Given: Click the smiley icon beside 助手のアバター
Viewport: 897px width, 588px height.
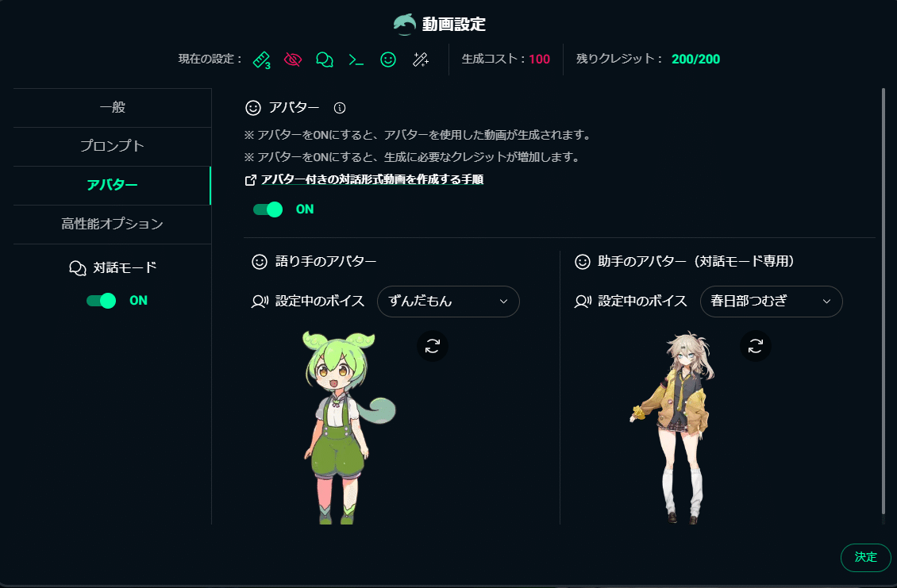Looking at the screenshot, I should click(583, 261).
